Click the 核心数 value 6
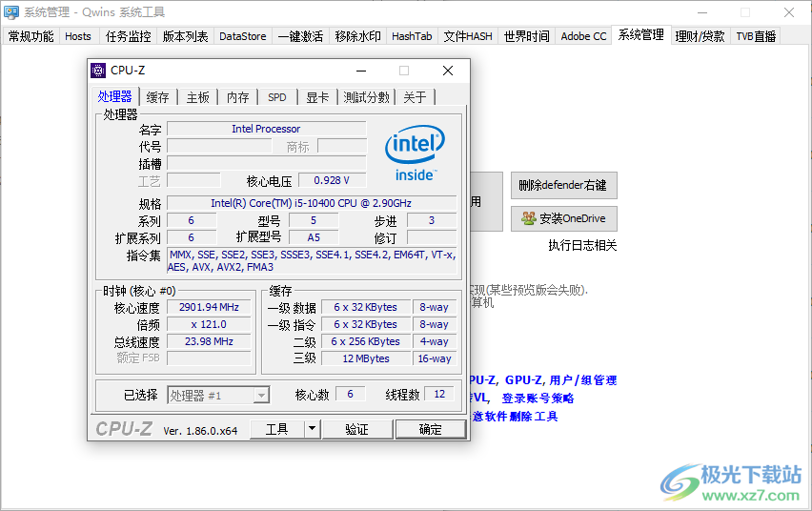 pyautogui.click(x=350, y=394)
